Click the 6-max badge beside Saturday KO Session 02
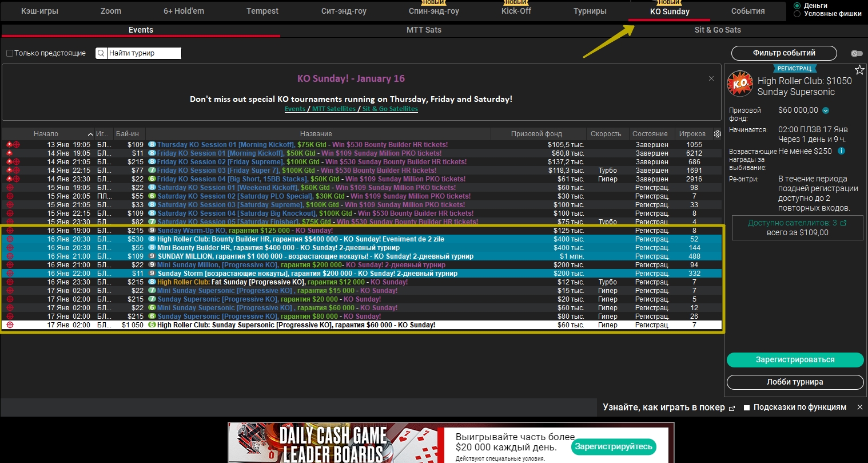This screenshot has width=868, height=463. click(x=152, y=196)
